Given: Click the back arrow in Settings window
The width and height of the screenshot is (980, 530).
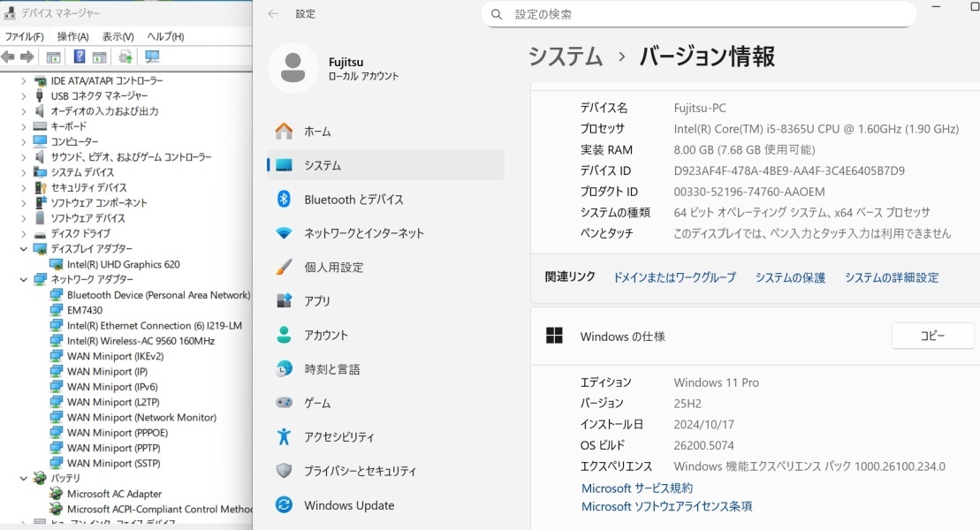Looking at the screenshot, I should 273,14.
